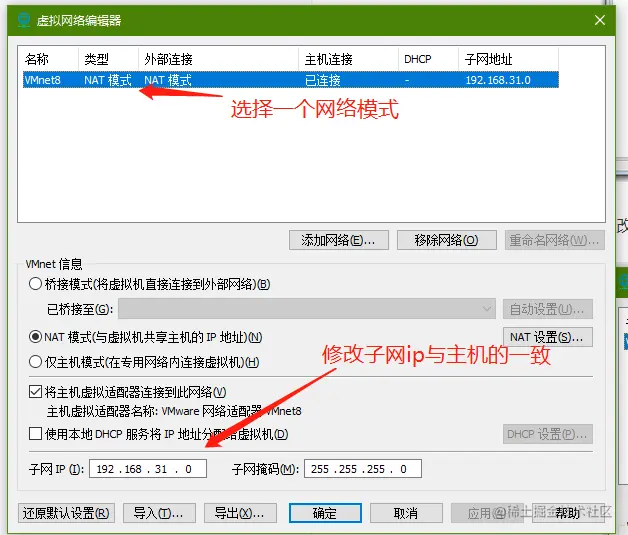Select NAT 模式 radio button

point(35,337)
